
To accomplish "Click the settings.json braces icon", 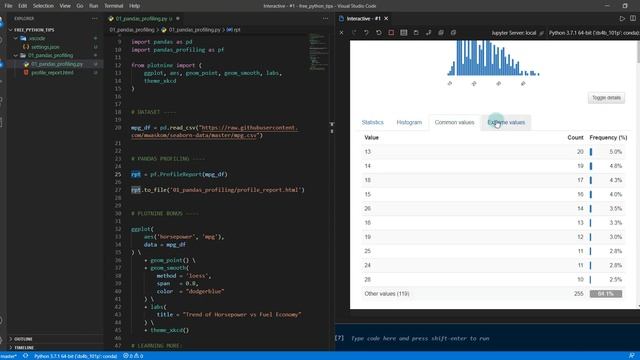I will pos(26,47).
